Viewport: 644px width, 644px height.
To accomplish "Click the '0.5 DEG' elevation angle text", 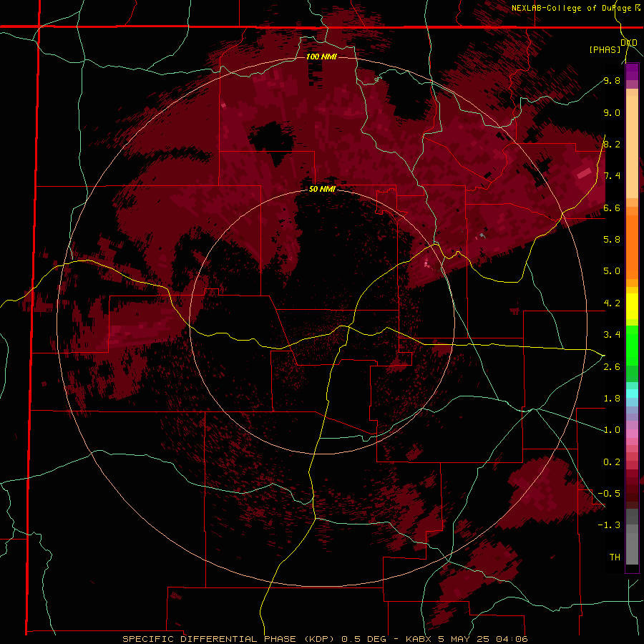I will click(364, 639).
